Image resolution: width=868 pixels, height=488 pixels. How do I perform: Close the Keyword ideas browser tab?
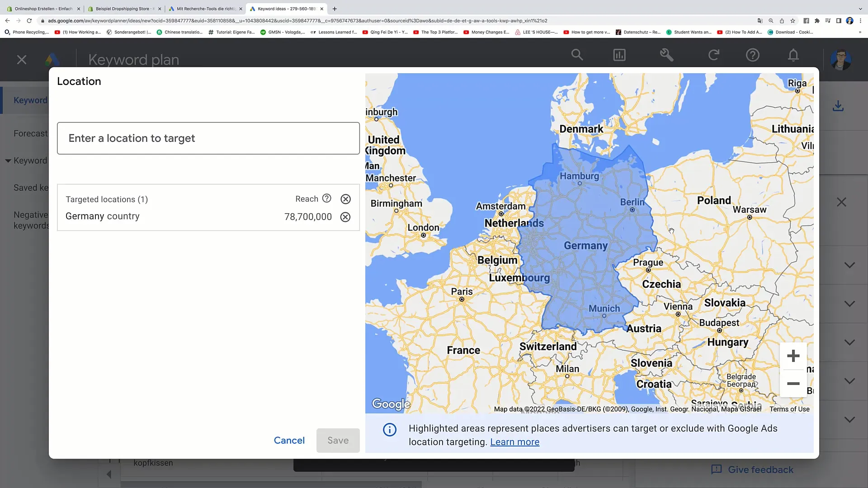tap(322, 9)
